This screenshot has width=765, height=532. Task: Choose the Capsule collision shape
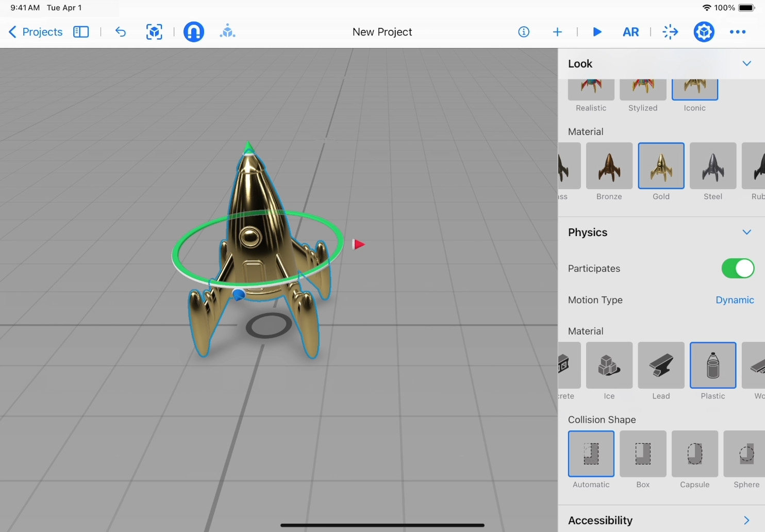(x=694, y=454)
